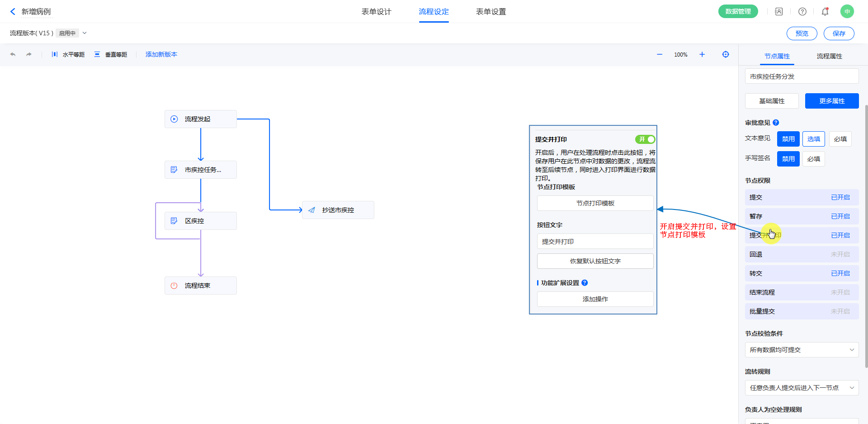The image size is (868, 424).
Task: Click the 保存 button
Action: click(839, 33)
